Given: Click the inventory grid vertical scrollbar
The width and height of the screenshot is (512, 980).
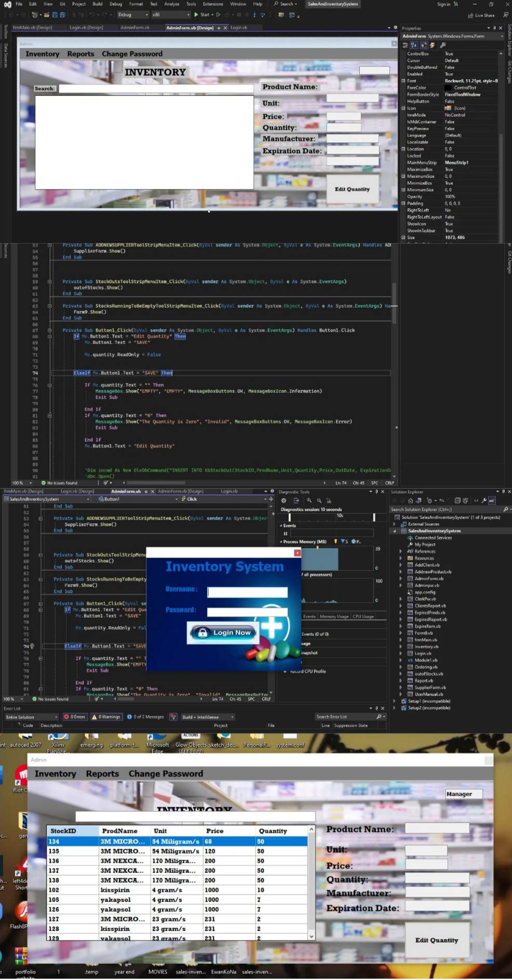Looking at the screenshot, I should coord(312,882).
